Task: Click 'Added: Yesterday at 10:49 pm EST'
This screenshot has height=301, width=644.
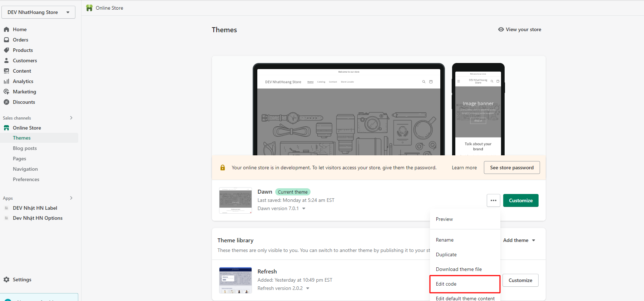Action: [295, 280]
